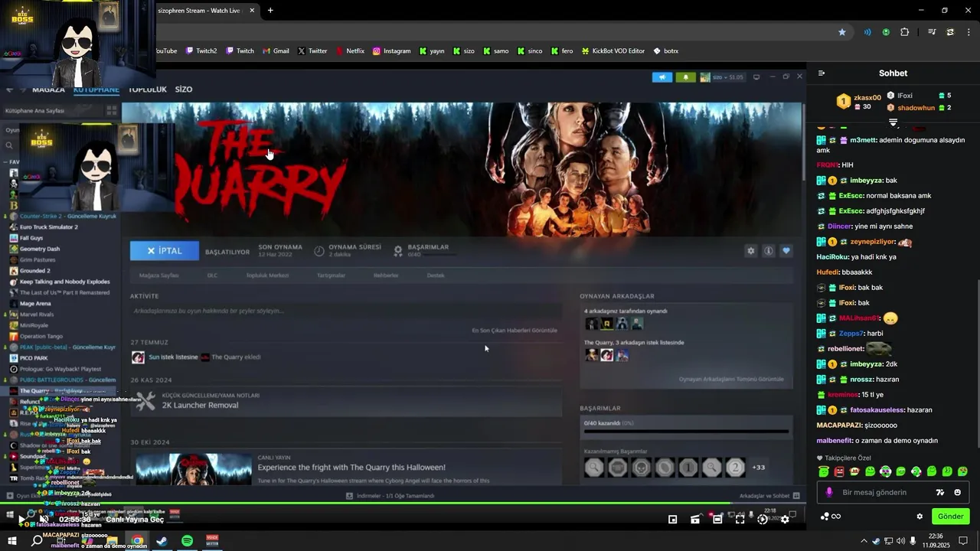
Task: Toggle fullscreen on the video player
Action: click(x=740, y=519)
